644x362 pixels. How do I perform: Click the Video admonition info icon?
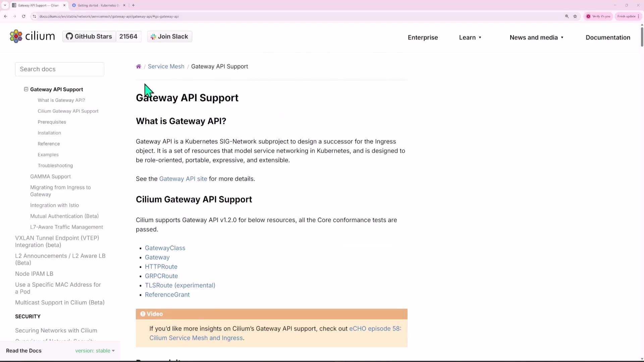click(143, 314)
